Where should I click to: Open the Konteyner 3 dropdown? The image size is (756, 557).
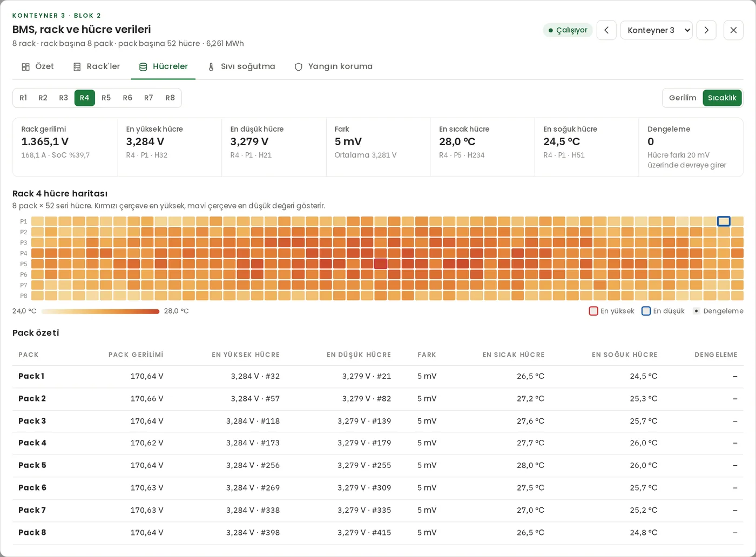coord(657,30)
